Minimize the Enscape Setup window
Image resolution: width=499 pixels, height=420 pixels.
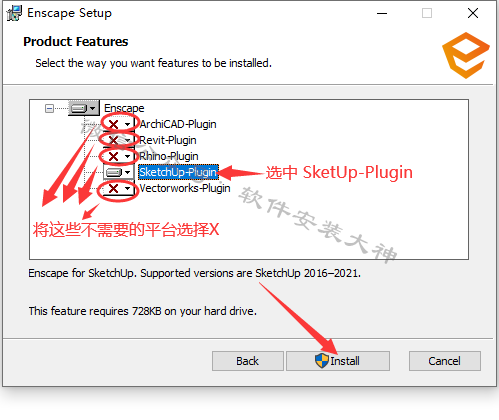tap(382, 14)
